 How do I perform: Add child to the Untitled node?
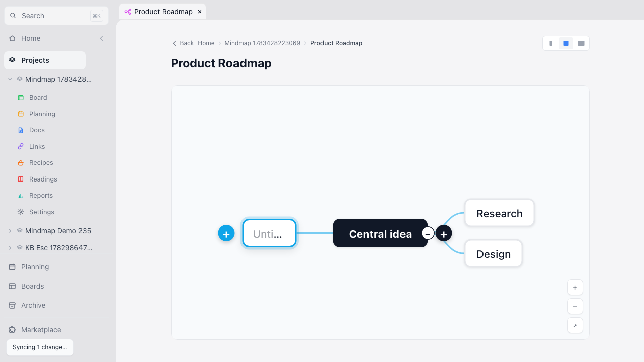226,233
